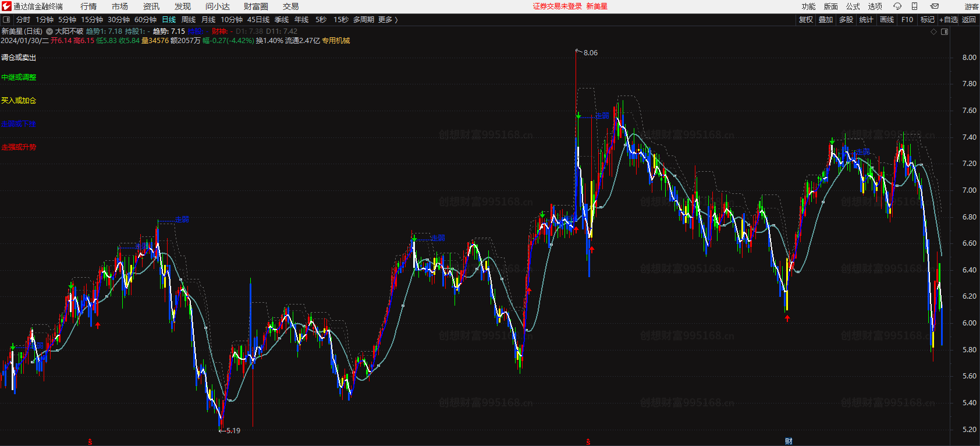Click the 游客 user label

(972, 6)
